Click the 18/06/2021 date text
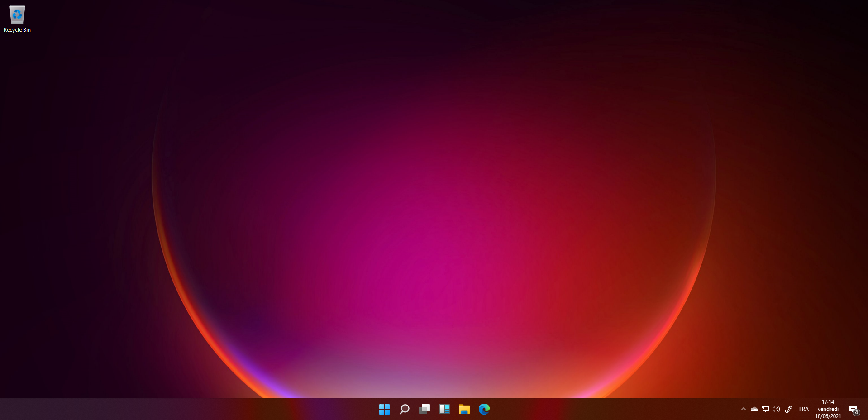 828,416
